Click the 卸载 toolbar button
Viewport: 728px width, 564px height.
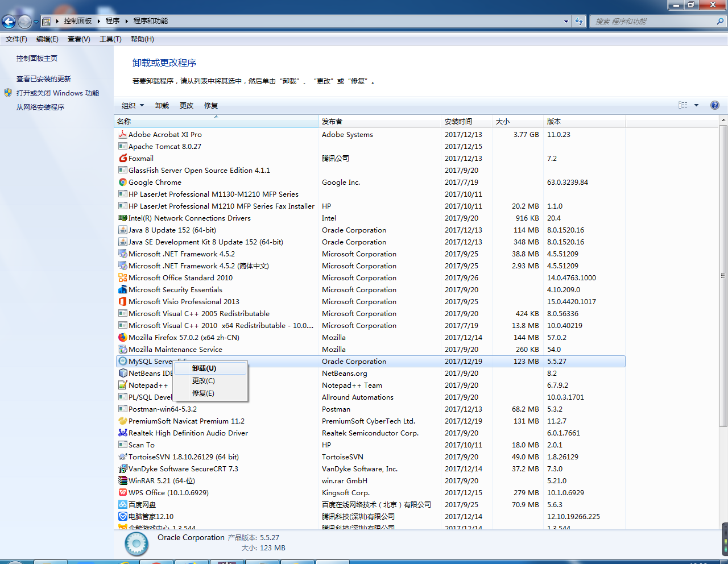pyautogui.click(x=162, y=105)
